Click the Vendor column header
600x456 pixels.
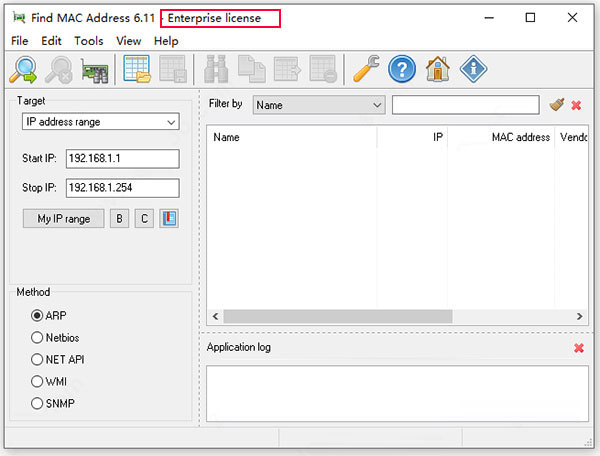point(572,137)
